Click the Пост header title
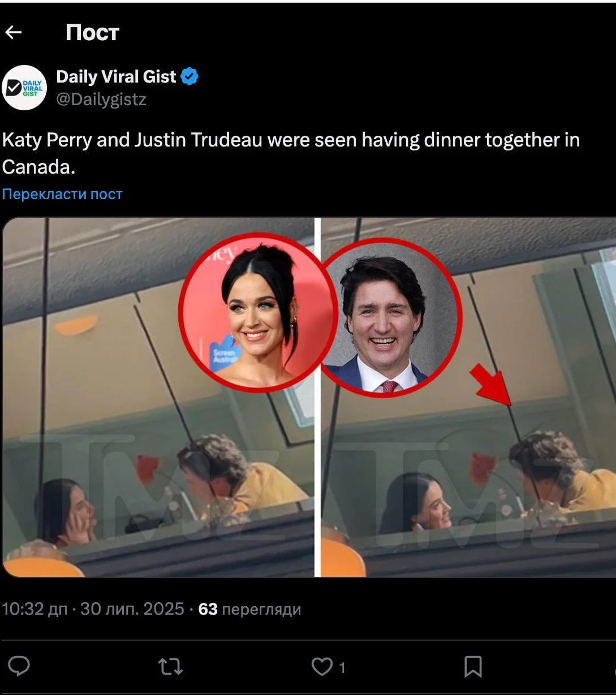The height and width of the screenshot is (695, 616). tap(92, 32)
